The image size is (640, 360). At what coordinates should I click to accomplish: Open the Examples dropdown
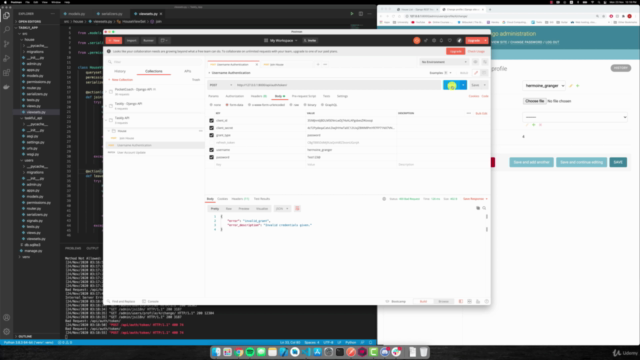point(440,73)
